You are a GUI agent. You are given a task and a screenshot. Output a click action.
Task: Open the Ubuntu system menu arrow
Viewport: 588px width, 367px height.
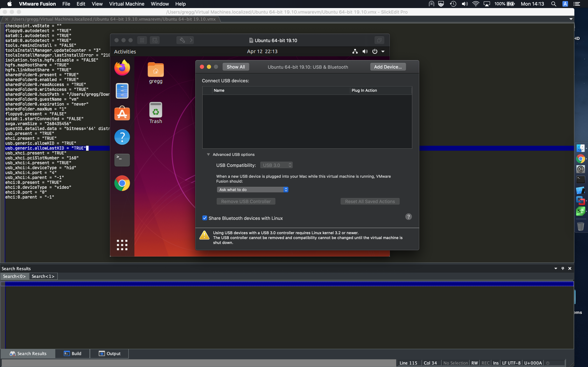pyautogui.click(x=383, y=51)
